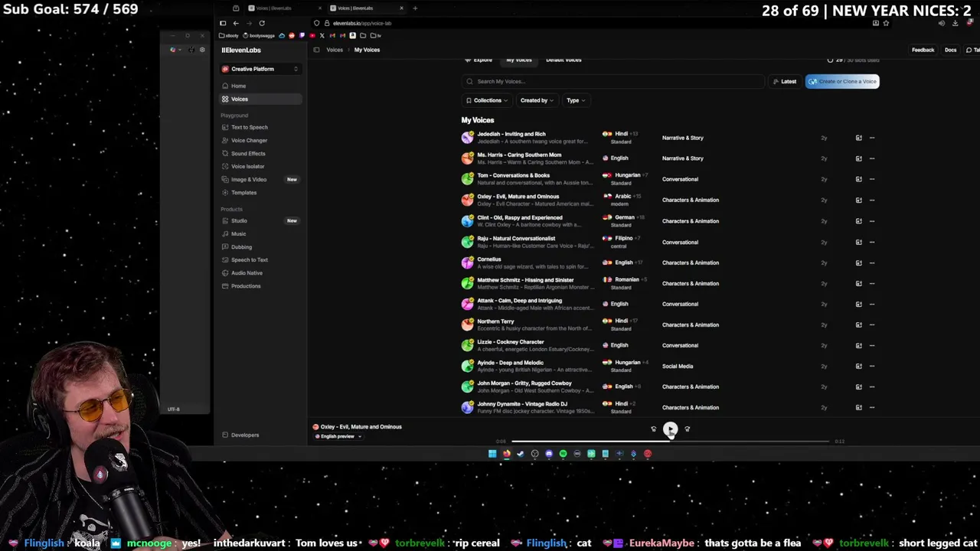Image resolution: width=980 pixels, height=551 pixels.
Task: Open the English preview language dropdown
Action: [338, 436]
